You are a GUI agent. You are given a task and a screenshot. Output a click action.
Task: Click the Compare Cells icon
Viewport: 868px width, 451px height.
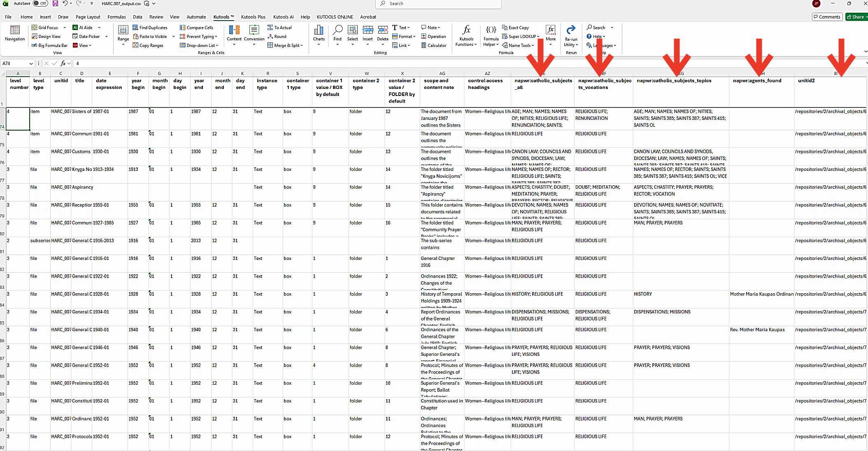click(x=182, y=28)
